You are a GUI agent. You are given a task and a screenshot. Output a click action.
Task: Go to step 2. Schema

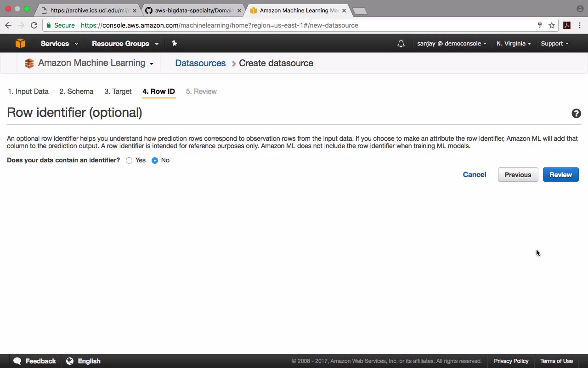[76, 92]
